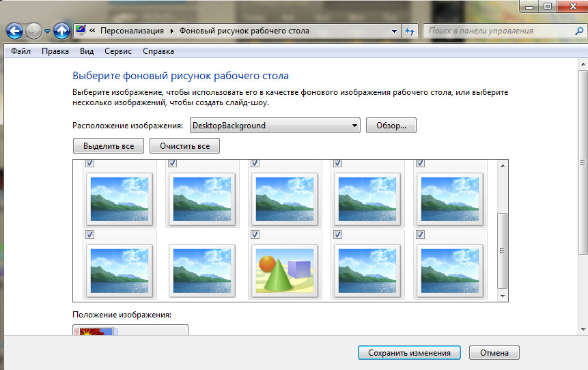This screenshot has width=588, height=370.
Task: Open recent pages dropdown next to Forward button
Action: pyautogui.click(x=47, y=31)
